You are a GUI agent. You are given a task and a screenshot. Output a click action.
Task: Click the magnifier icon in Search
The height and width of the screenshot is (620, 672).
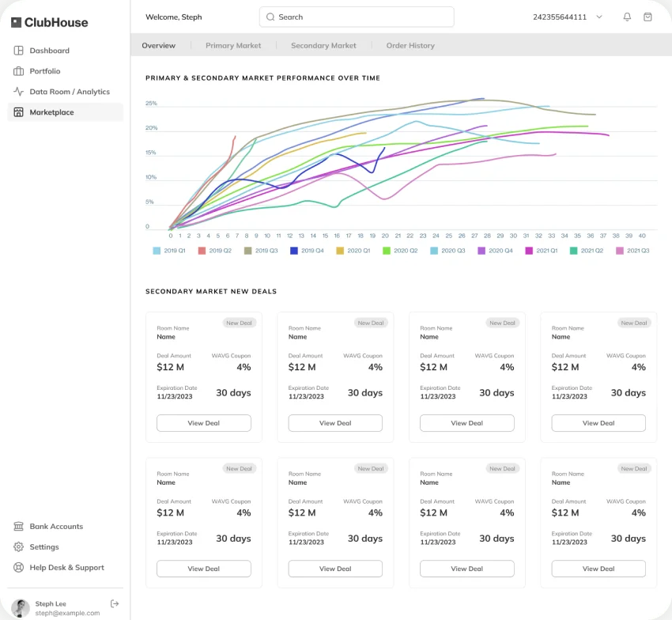270,17
